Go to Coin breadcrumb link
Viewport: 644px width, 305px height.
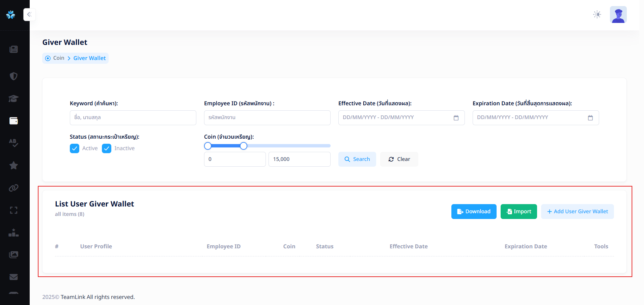coord(59,58)
